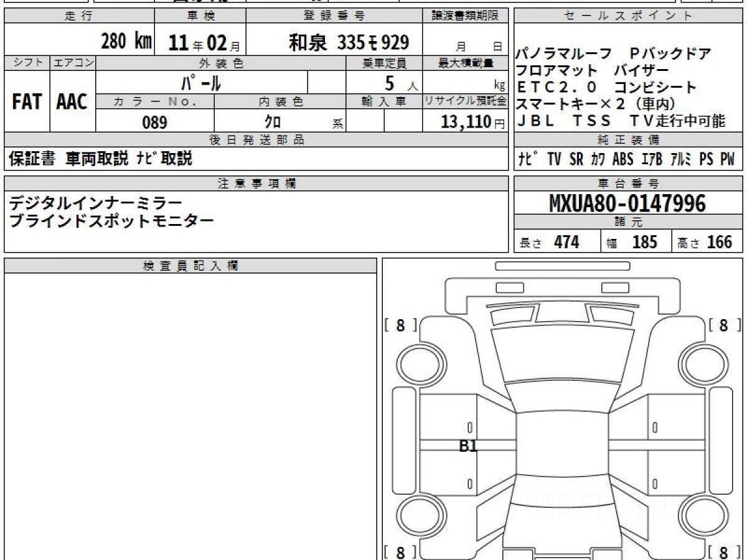747x560 pixels.
Task: Click the 乗車定員 header
Action: tap(384, 63)
